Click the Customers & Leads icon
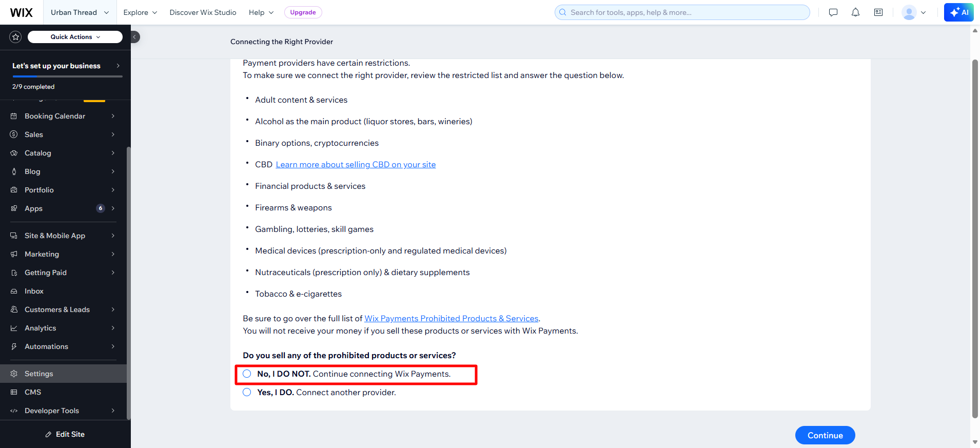 (14, 309)
